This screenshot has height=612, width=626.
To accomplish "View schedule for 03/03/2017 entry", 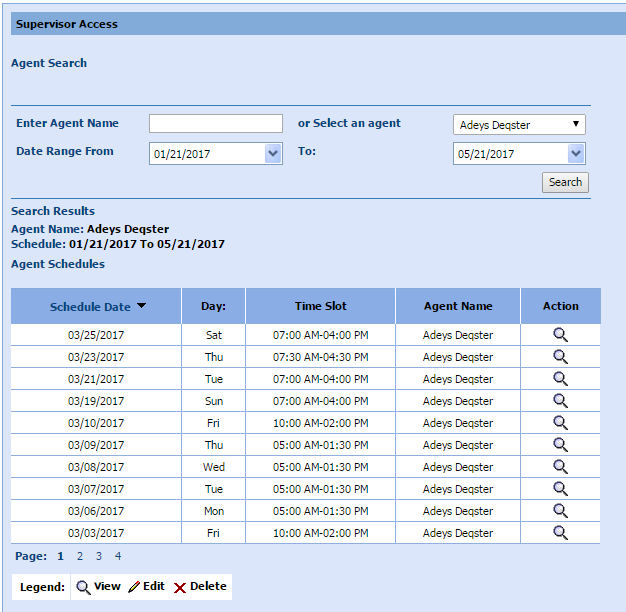I will 560,533.
